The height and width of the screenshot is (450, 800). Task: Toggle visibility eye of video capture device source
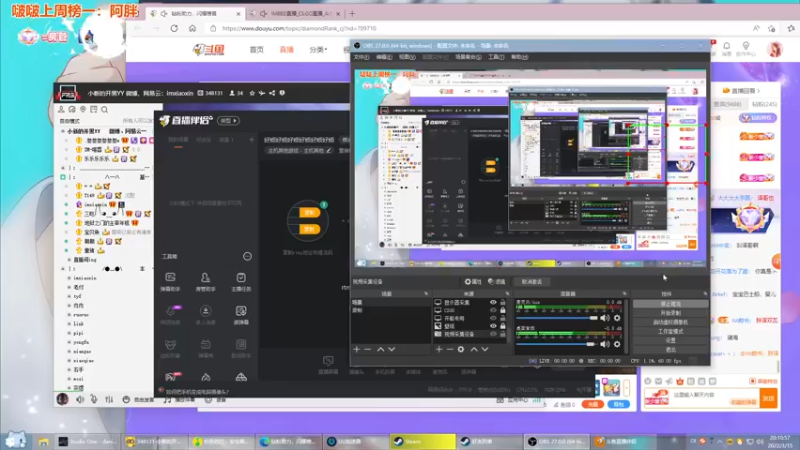click(x=493, y=334)
